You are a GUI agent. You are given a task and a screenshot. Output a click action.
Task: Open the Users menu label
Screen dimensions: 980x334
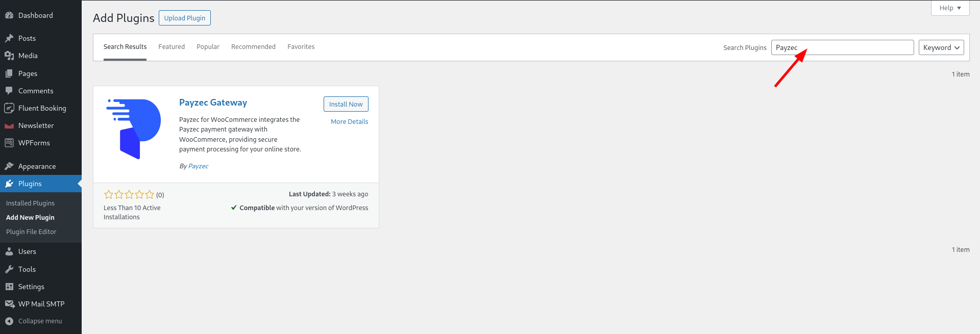(27, 251)
